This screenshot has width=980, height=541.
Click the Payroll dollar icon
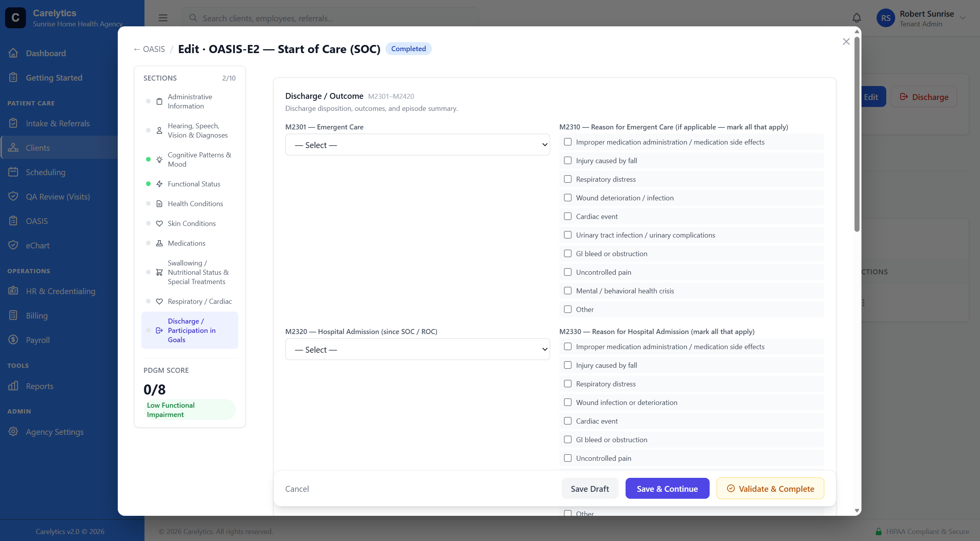(13, 340)
